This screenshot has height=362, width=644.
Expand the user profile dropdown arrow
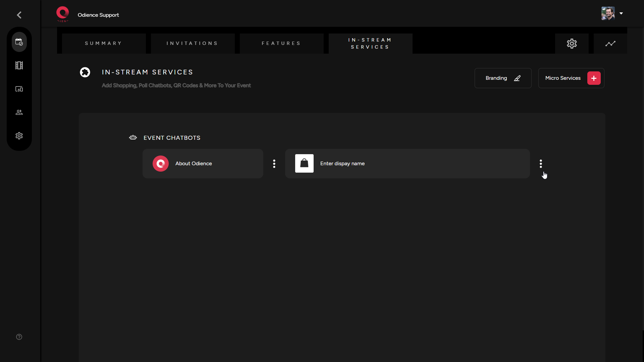tap(621, 13)
